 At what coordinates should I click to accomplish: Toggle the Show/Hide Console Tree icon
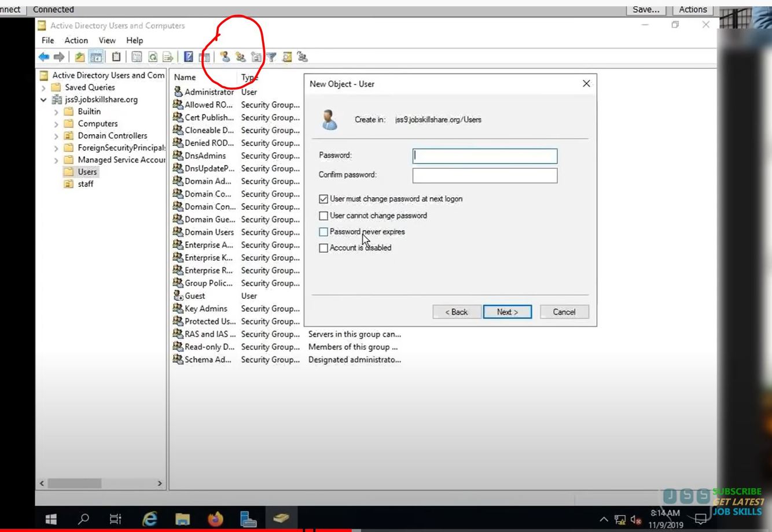tap(96, 57)
